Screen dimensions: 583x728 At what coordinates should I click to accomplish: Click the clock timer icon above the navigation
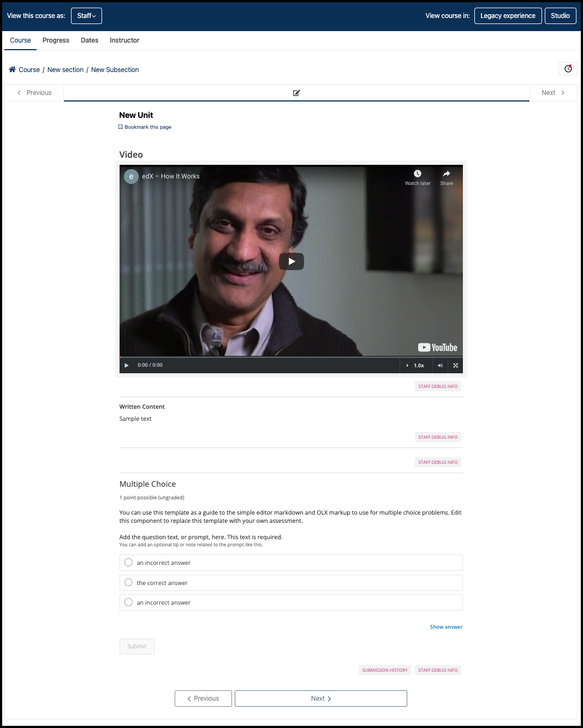click(568, 69)
